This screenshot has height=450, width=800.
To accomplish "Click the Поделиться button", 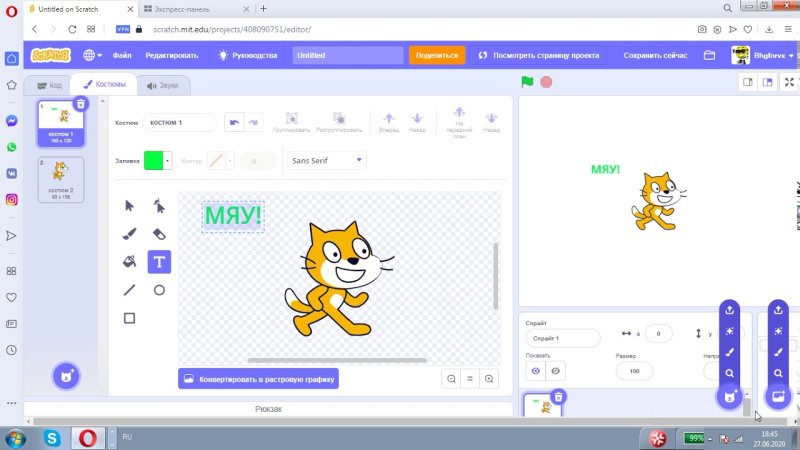I will click(436, 55).
